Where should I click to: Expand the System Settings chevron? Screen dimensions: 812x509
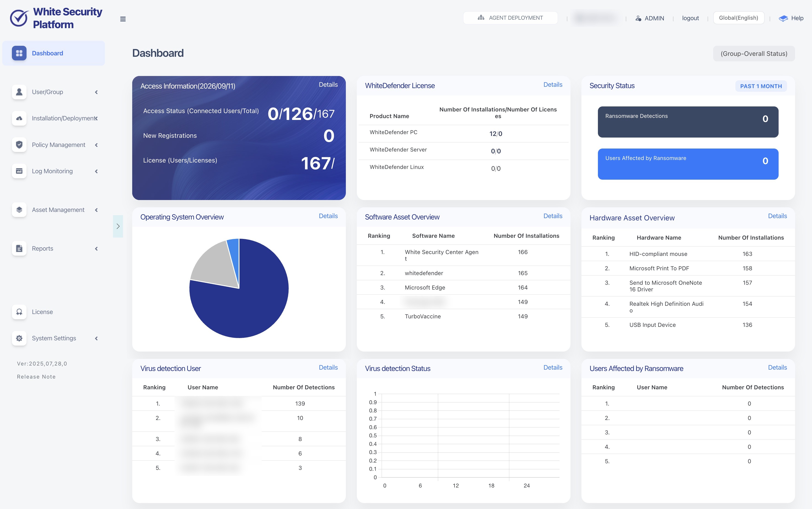click(97, 338)
